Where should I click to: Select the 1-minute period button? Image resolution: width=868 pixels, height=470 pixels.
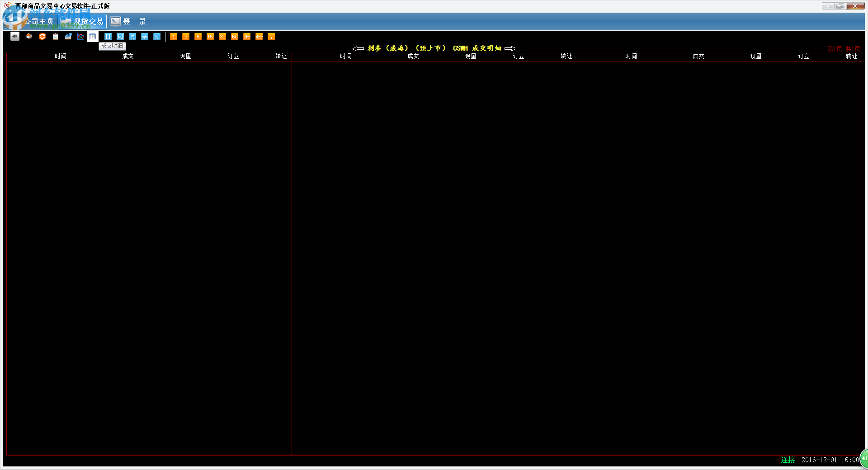(174, 37)
